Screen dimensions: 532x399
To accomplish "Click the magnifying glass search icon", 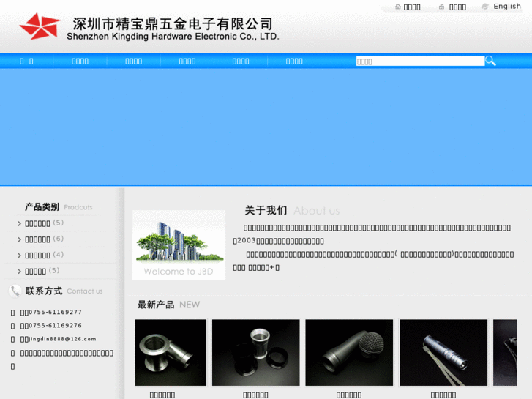I will [x=490, y=61].
